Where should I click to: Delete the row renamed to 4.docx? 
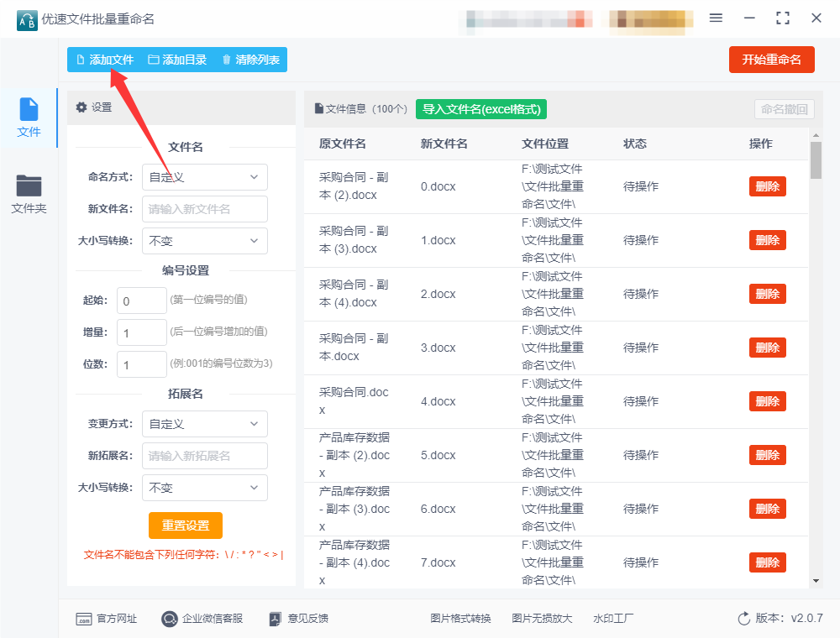pyautogui.click(x=767, y=401)
